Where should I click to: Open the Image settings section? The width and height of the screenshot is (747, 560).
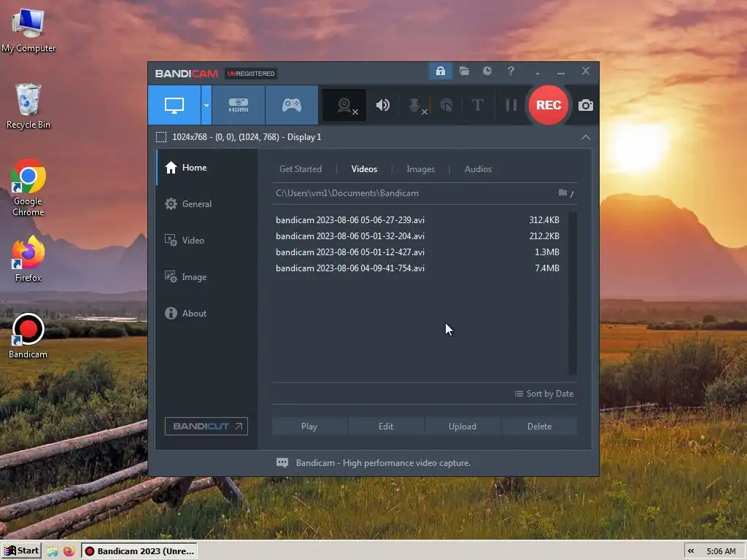pyautogui.click(x=207, y=276)
